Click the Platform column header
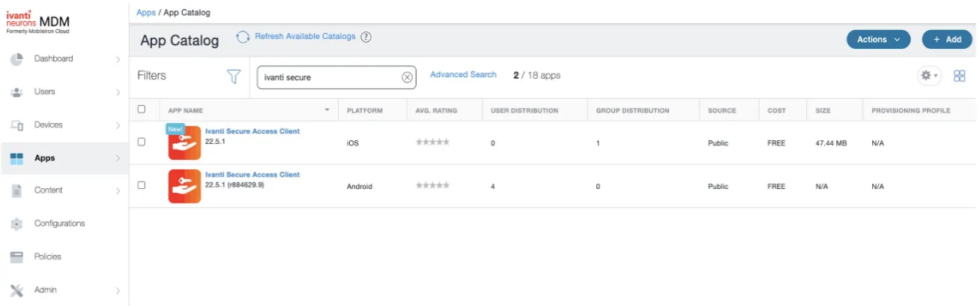Viewport: 980px width, 306px height. [365, 110]
